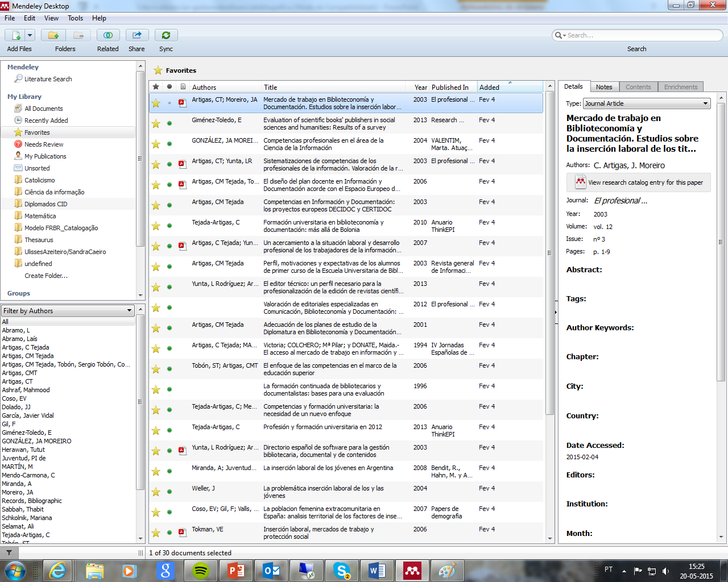Switch to the Enrichments tab
This screenshot has height=582, width=728.
[681, 87]
